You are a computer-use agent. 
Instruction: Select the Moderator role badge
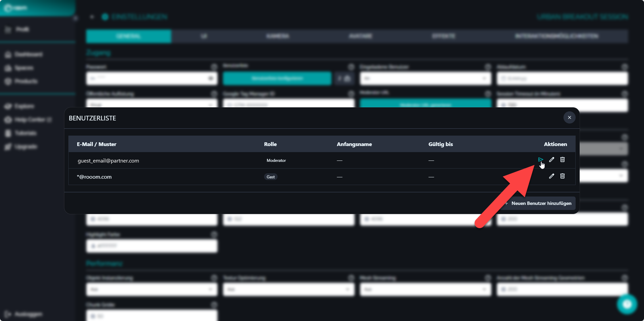[x=276, y=160]
